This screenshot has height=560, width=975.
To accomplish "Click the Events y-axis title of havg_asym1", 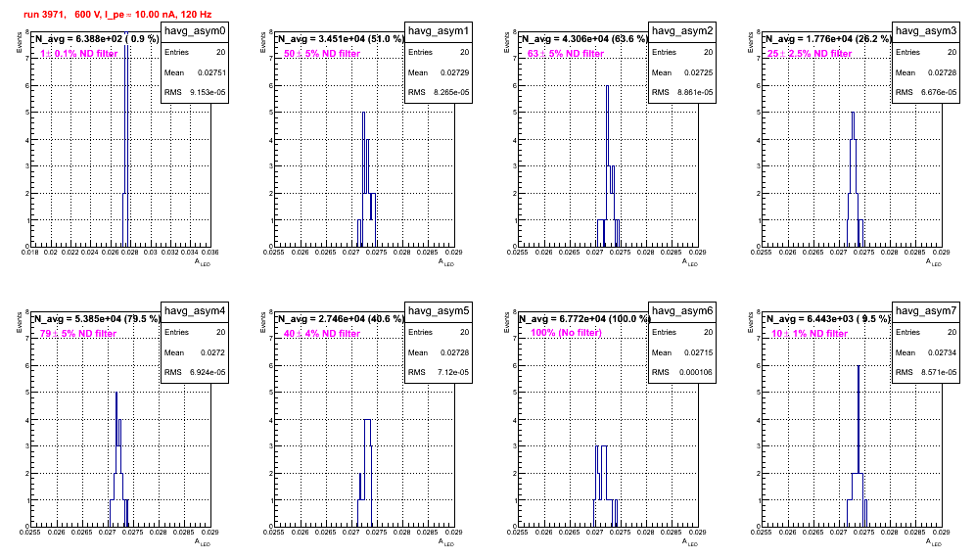I will click(x=263, y=42).
